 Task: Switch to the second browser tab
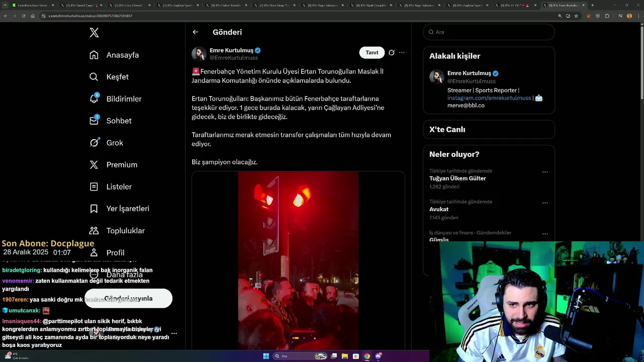point(80,5)
